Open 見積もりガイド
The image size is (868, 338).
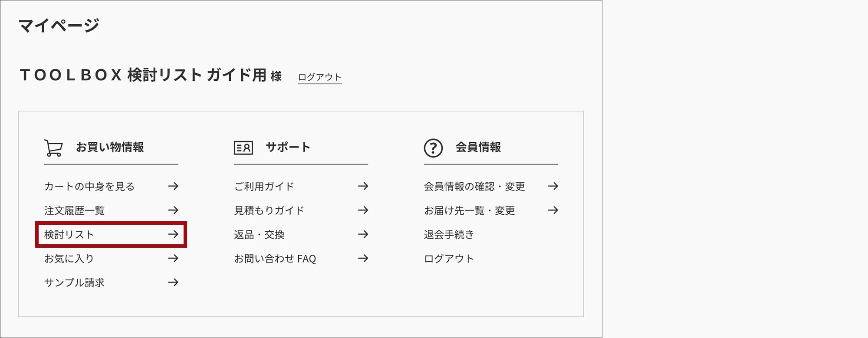coord(269,210)
